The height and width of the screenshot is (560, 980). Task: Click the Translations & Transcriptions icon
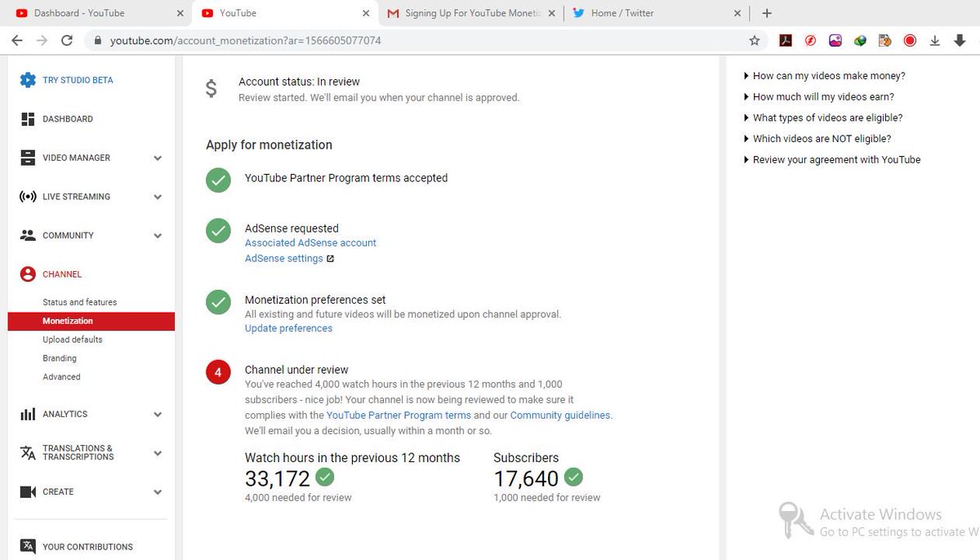click(28, 452)
